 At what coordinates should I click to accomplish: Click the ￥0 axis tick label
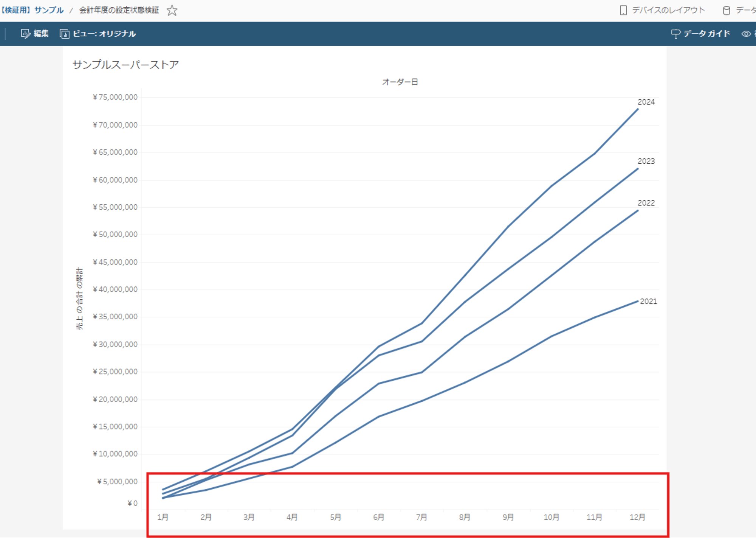point(133,504)
